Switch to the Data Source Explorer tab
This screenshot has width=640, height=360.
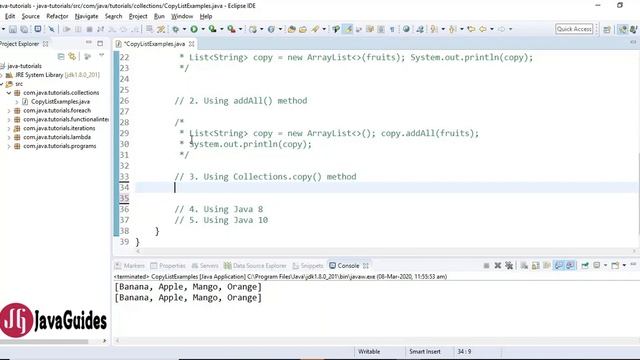(x=256, y=266)
